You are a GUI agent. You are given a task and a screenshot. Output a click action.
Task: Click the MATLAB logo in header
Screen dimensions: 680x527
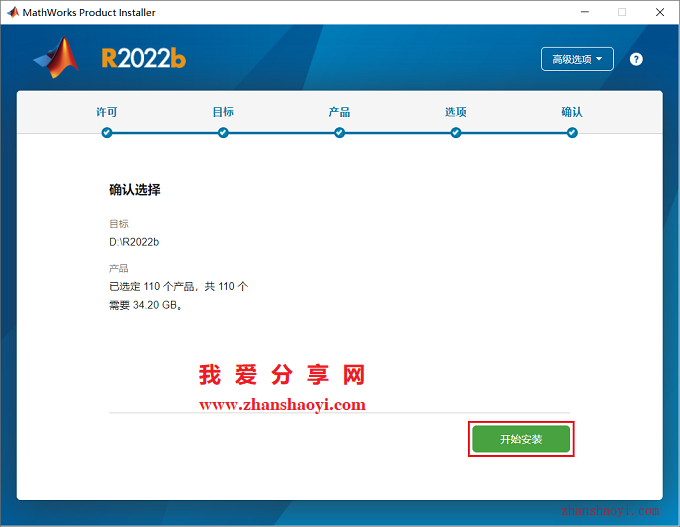point(57,58)
